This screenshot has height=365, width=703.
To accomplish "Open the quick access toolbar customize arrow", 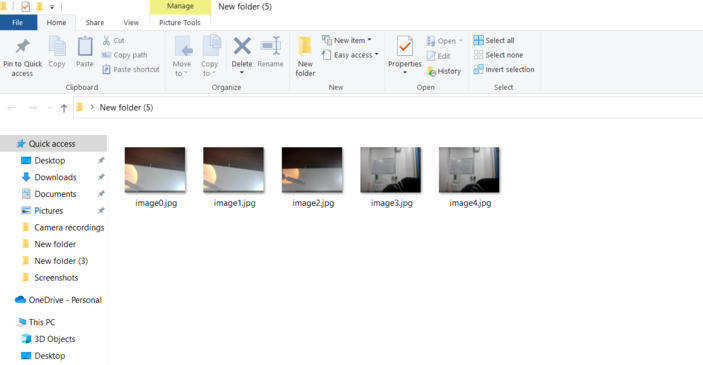I will point(52,7).
